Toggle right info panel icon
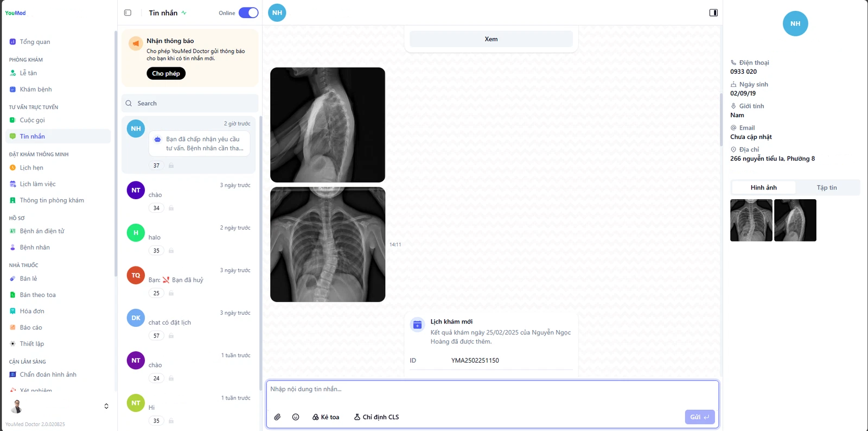 713,13
